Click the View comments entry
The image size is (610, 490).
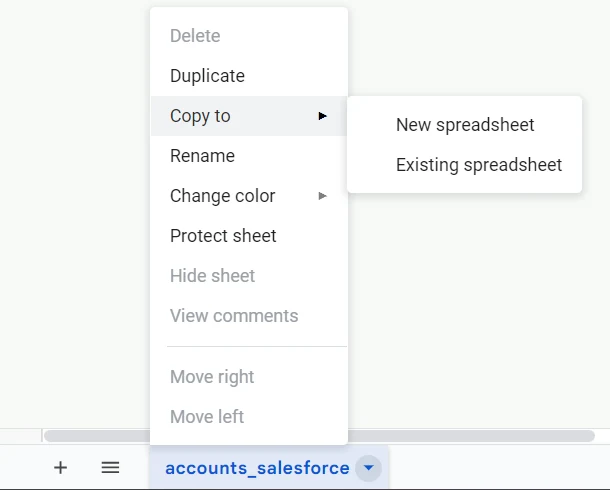249,316
